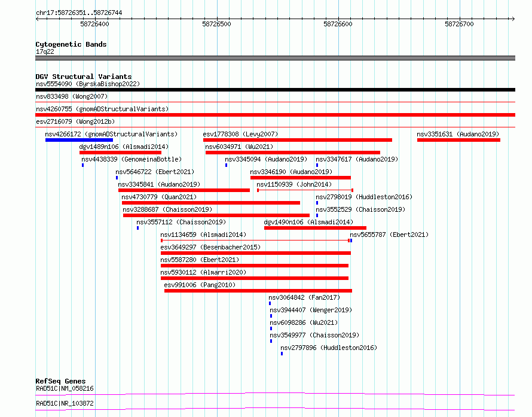Click the Cytogenetic Bands track title
This screenshot has width=532, height=417.
[x=71, y=44]
